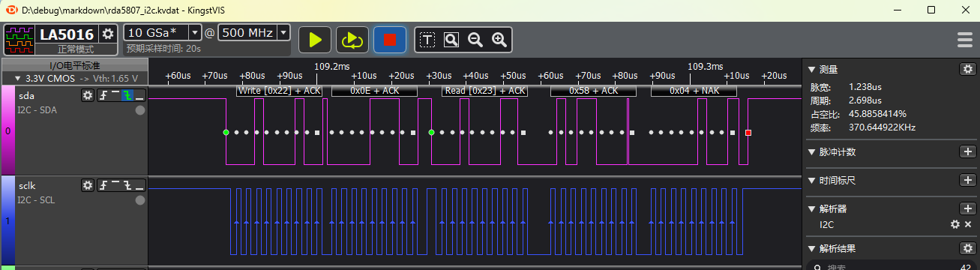Screen dimensions: 980x270
Task: Open LA5016 device settings gear
Action: pyautogui.click(x=108, y=34)
